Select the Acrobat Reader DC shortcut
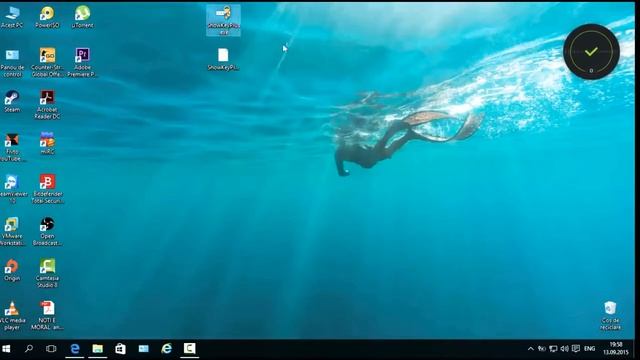The width and height of the screenshot is (640, 360). pyautogui.click(x=47, y=105)
